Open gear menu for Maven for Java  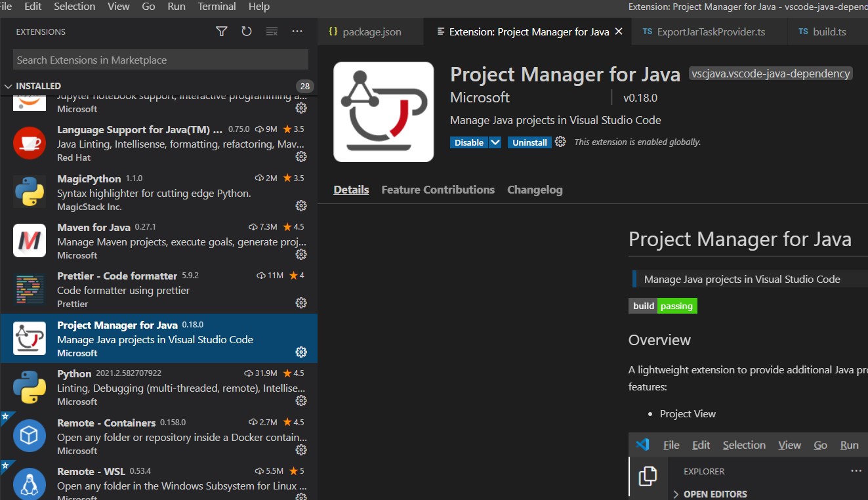point(301,255)
